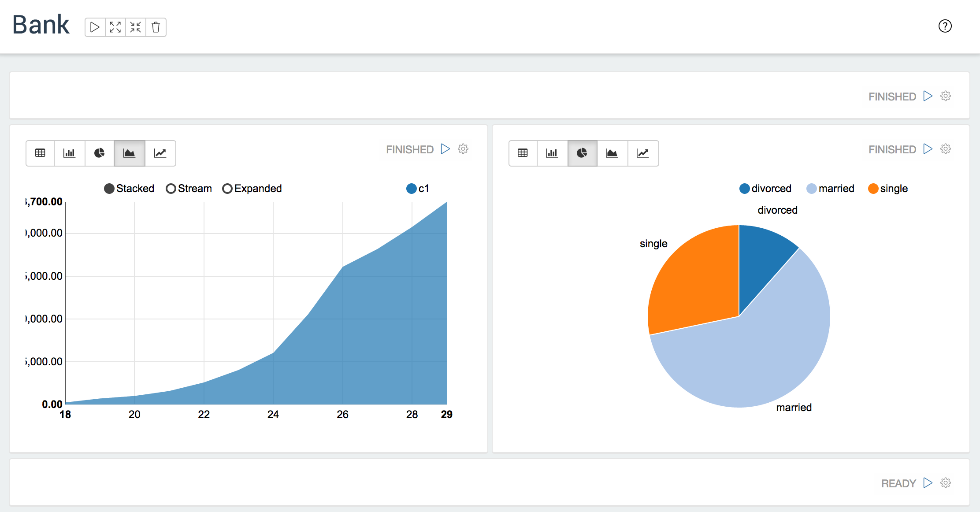This screenshot has width=980, height=512.
Task: Select the Stream radio option
Action: coord(171,189)
